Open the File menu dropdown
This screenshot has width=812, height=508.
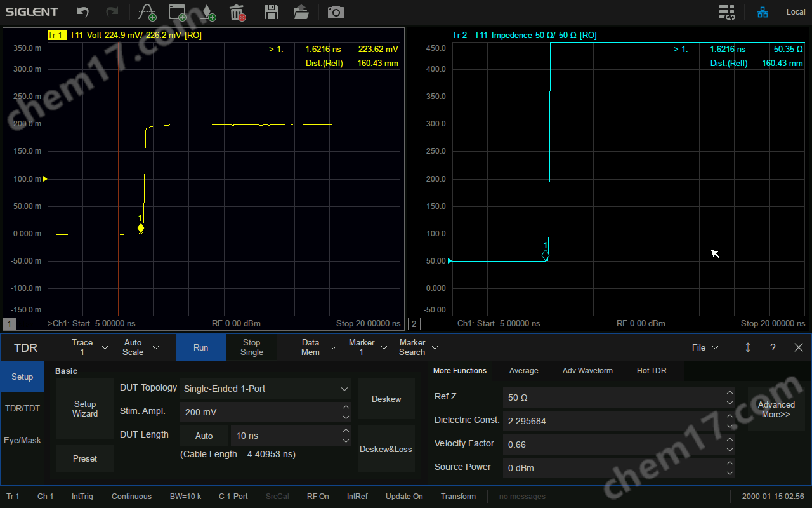click(x=705, y=347)
